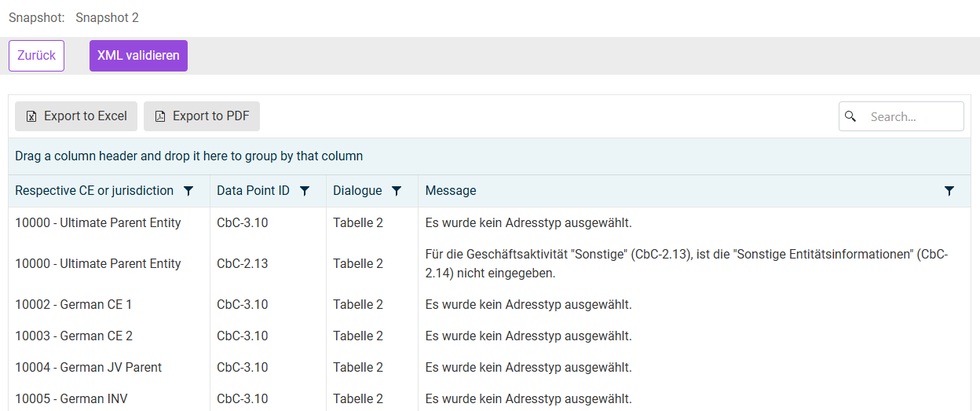
Task: Open filter funnel for Dialogue column
Action: 397,191
